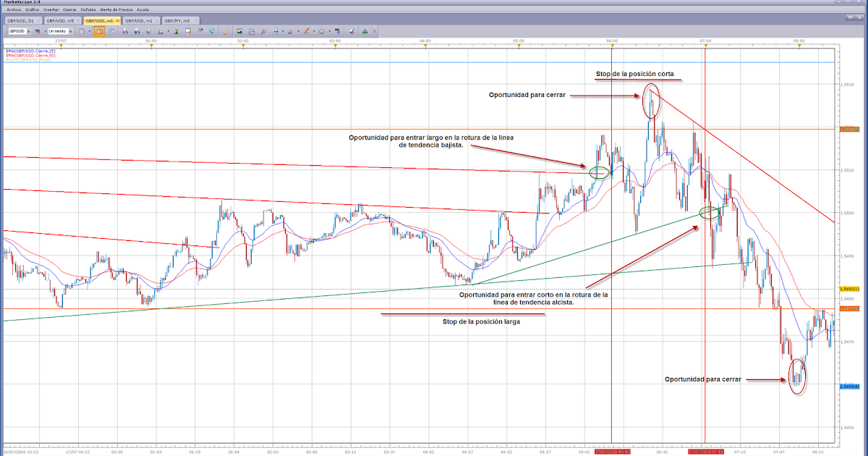Click the green network tree icon
The height and width of the screenshot is (456, 868).
click(365, 31)
